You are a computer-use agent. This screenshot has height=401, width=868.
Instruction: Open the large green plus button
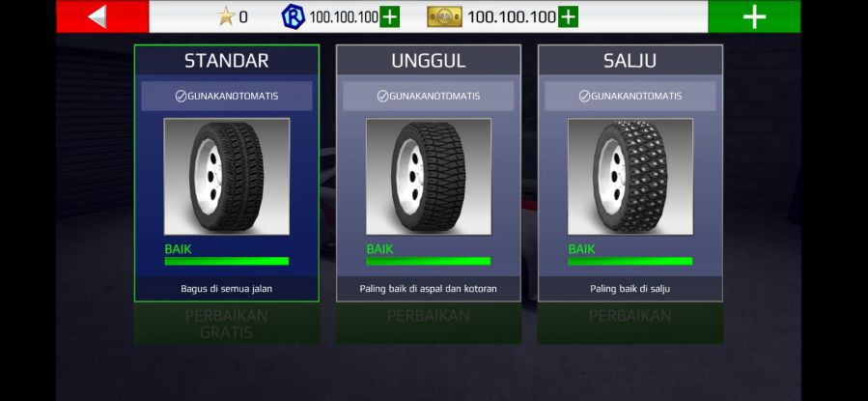point(754,16)
